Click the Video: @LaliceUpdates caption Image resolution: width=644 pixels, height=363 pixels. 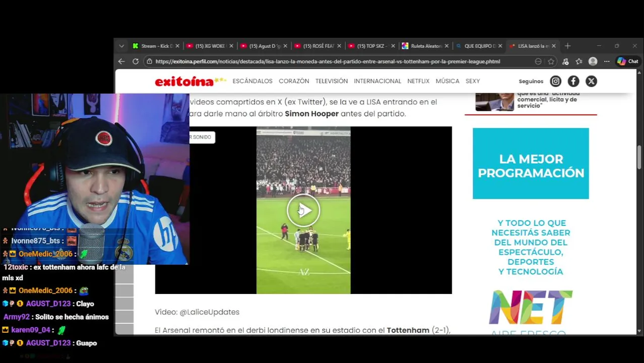pyautogui.click(x=197, y=312)
